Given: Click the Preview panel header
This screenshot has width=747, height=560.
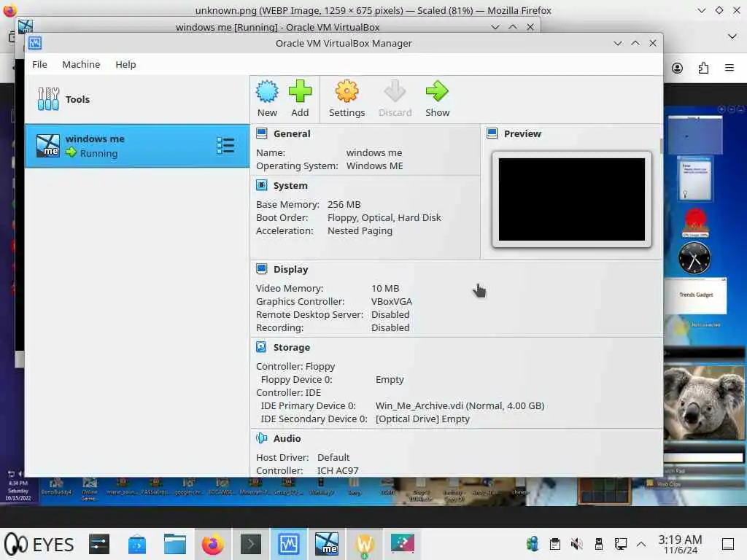Looking at the screenshot, I should click(x=522, y=134).
